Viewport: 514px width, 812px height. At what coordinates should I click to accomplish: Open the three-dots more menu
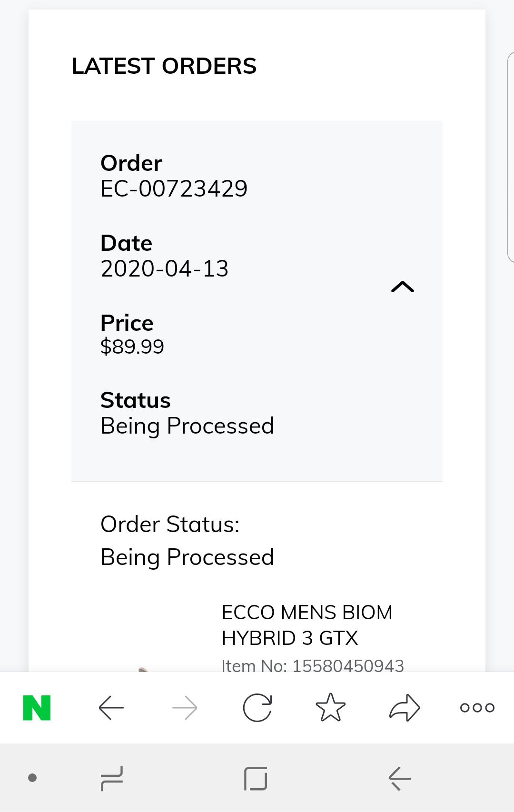click(477, 708)
